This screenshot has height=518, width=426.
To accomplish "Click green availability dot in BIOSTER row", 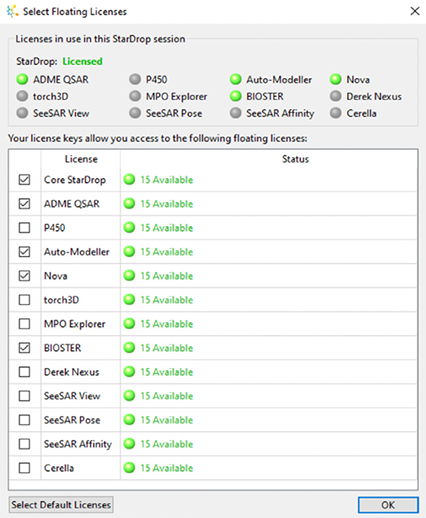I will click(x=129, y=348).
